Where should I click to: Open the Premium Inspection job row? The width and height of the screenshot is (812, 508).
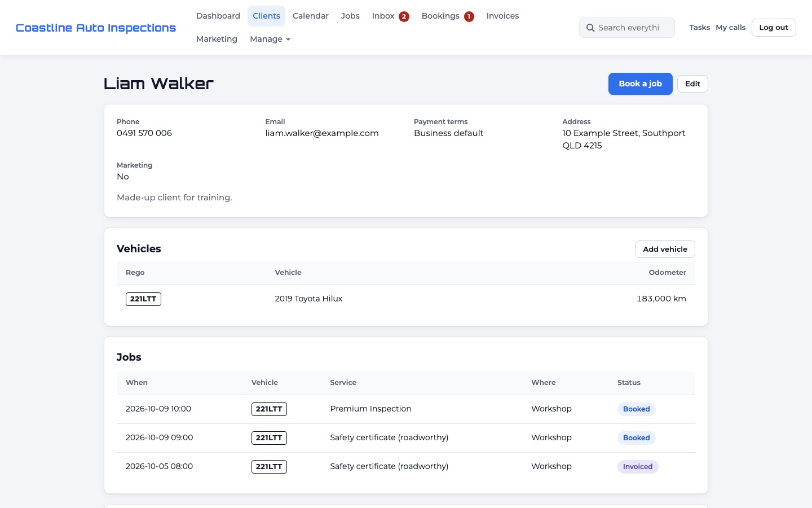coord(406,409)
